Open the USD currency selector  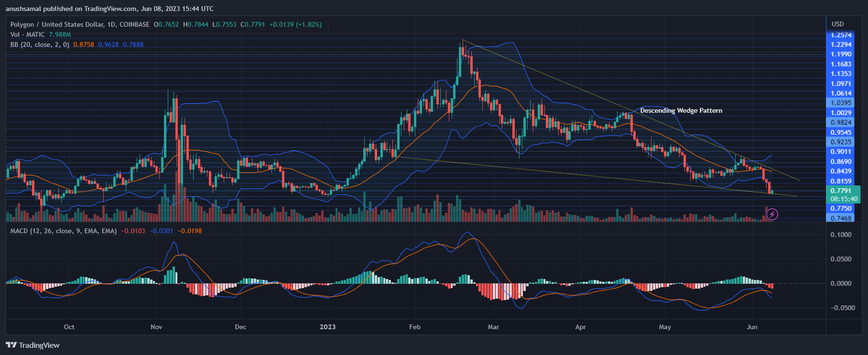[x=837, y=24]
